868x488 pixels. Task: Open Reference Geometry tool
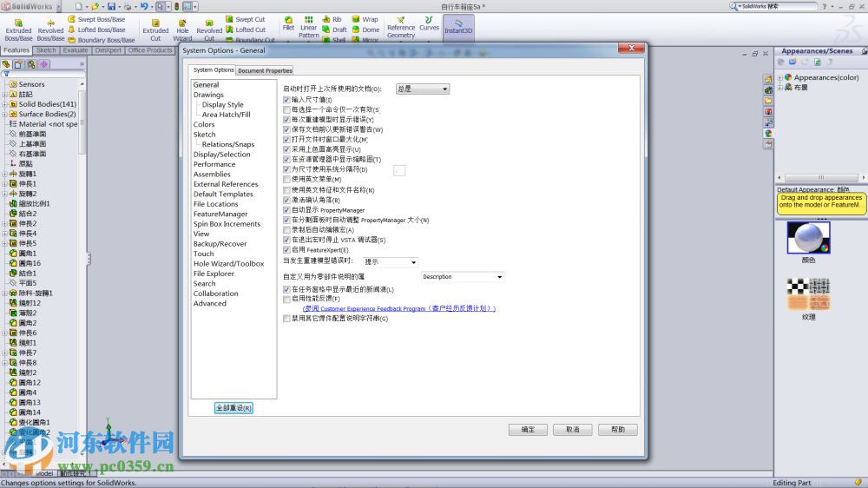click(x=401, y=27)
